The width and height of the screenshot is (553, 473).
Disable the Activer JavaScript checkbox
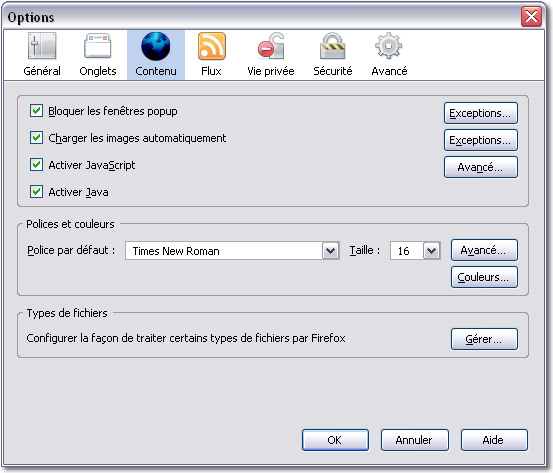click(x=36, y=165)
